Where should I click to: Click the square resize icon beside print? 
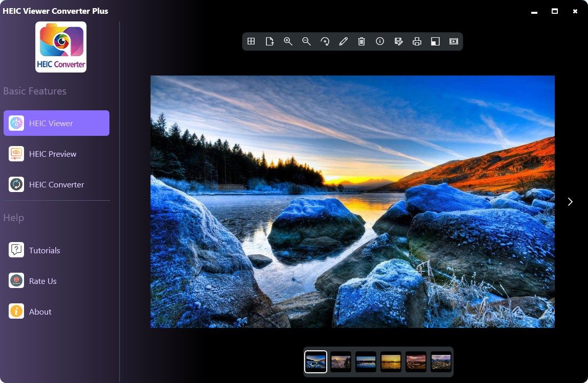coord(435,41)
